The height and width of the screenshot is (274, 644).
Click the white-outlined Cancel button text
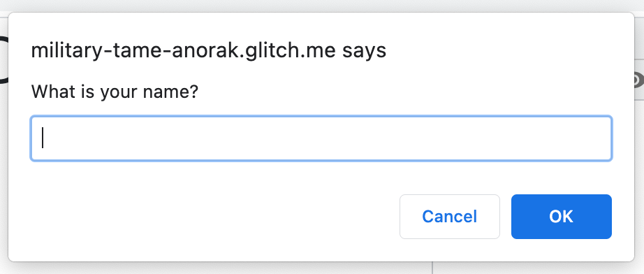click(449, 217)
